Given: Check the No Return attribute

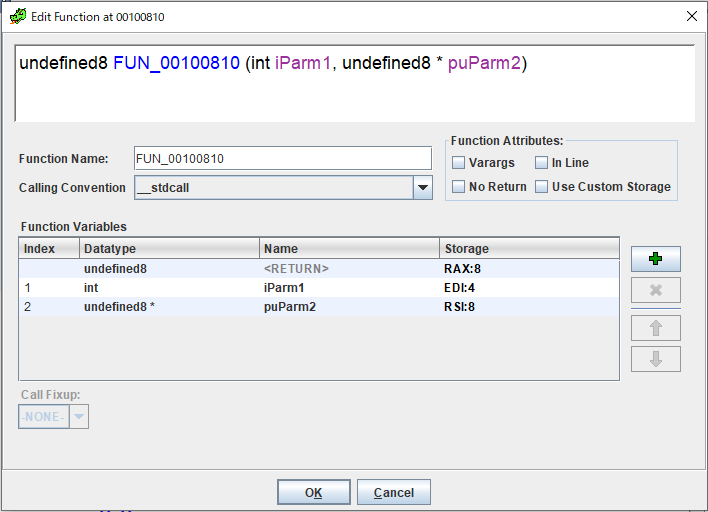Looking at the screenshot, I should click(458, 186).
